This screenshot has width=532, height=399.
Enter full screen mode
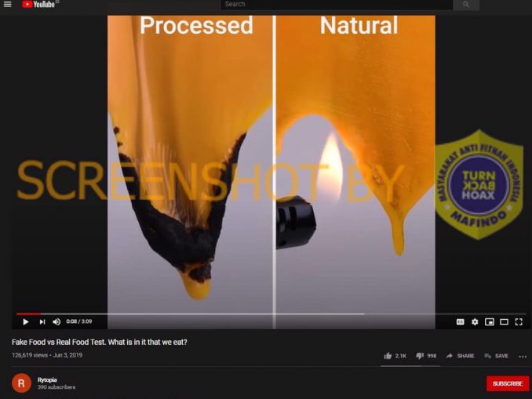[x=519, y=321]
